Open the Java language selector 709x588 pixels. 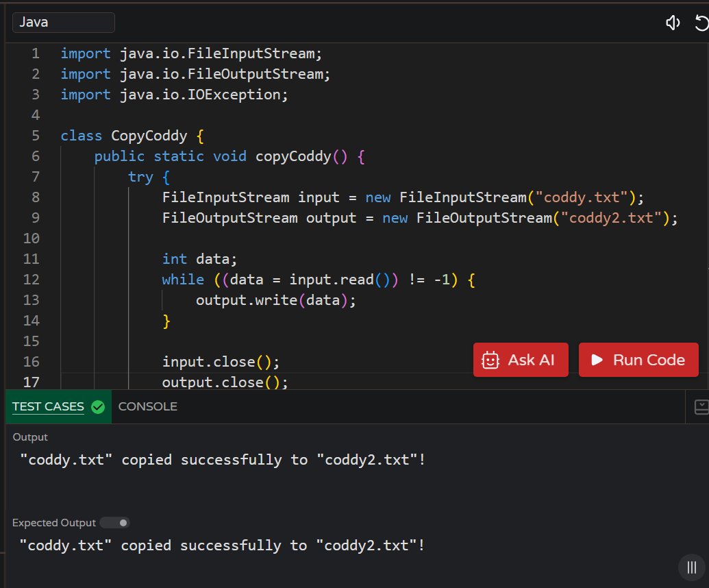point(63,22)
